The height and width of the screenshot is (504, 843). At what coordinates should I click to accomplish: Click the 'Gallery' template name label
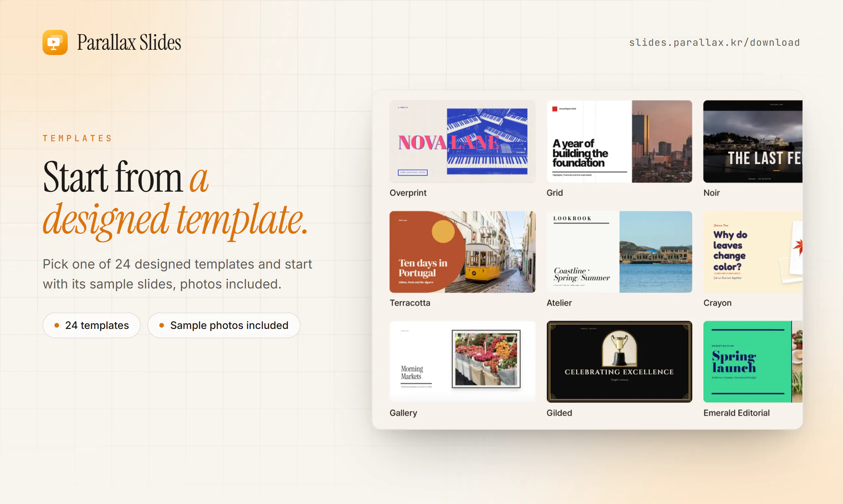pos(403,413)
